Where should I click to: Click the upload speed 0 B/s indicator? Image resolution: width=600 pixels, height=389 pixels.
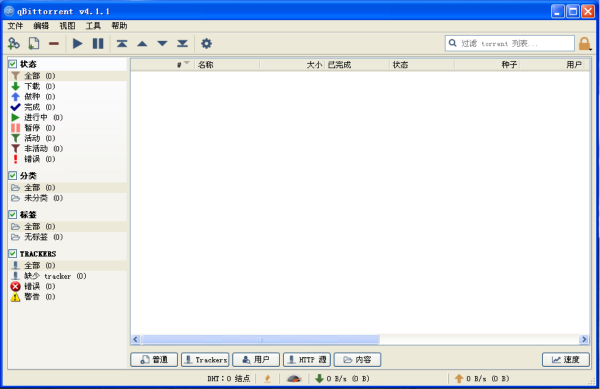click(482, 379)
